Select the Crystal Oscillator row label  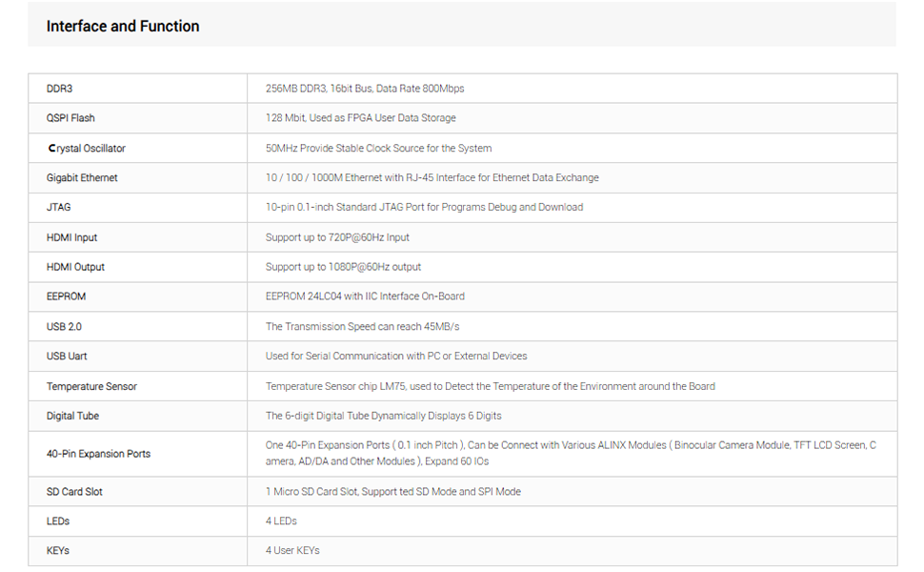(86, 149)
